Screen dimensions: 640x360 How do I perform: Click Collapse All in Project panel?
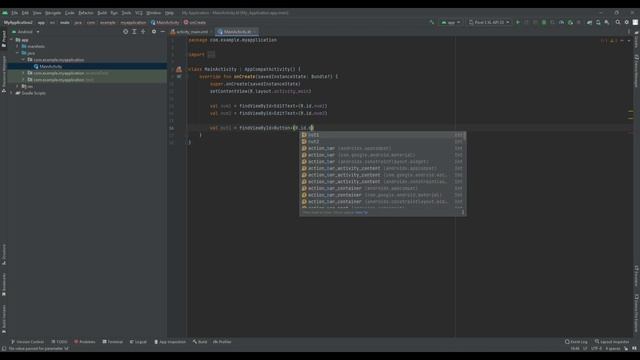pyautogui.click(x=143, y=31)
